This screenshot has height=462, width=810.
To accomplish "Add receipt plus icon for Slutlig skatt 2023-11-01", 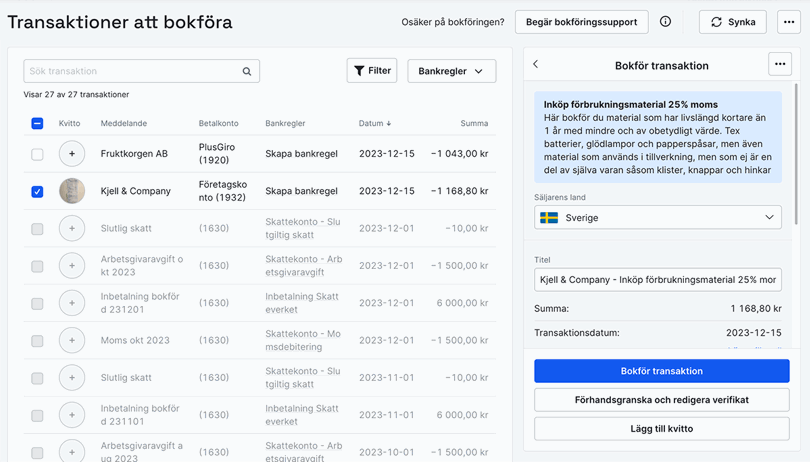I will [x=72, y=378].
